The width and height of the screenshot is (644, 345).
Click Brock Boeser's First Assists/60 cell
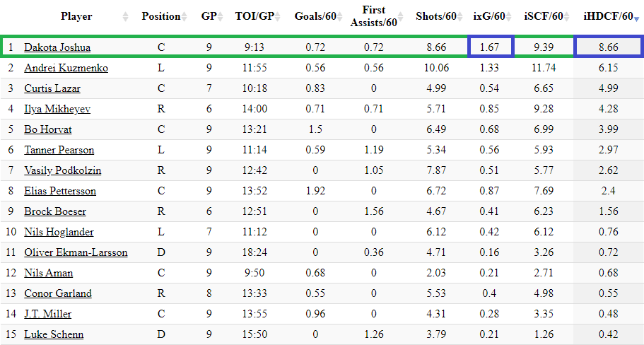coord(373,211)
